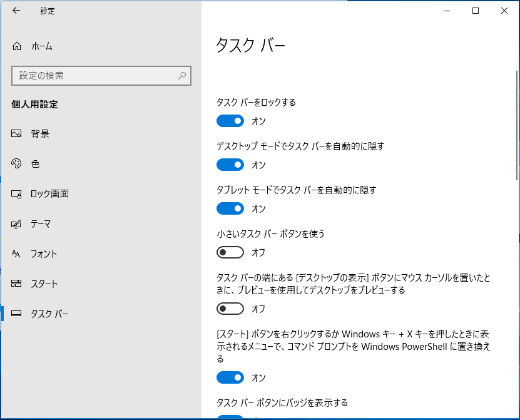Turn off auto-hide taskbar in desktop mode
This screenshot has height=420, width=520.
click(230, 165)
